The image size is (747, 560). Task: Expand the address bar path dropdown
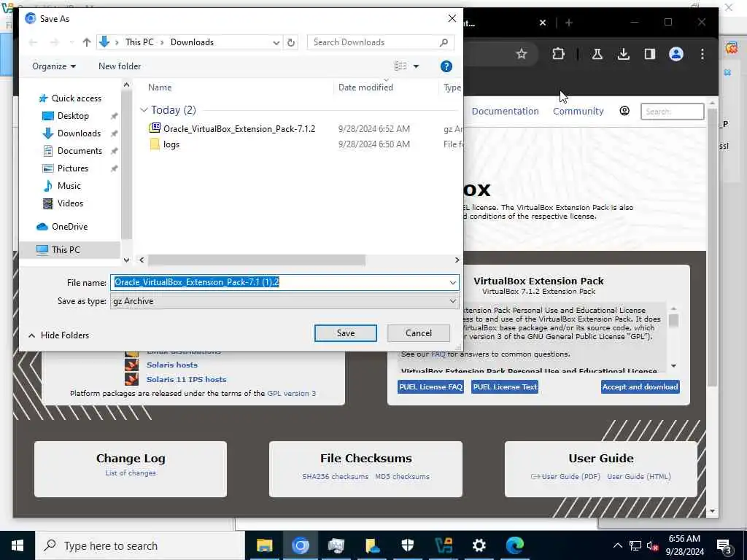pyautogui.click(x=276, y=42)
